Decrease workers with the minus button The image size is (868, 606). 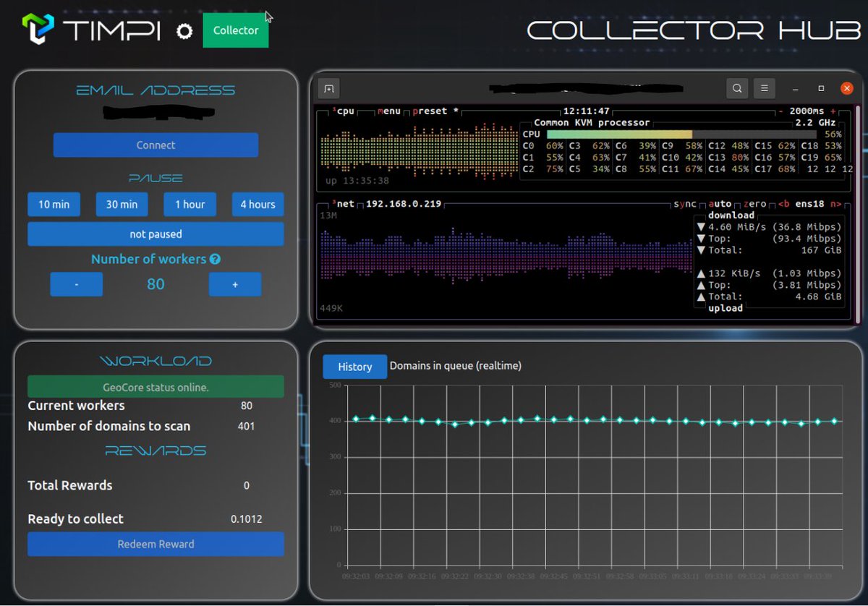(76, 284)
